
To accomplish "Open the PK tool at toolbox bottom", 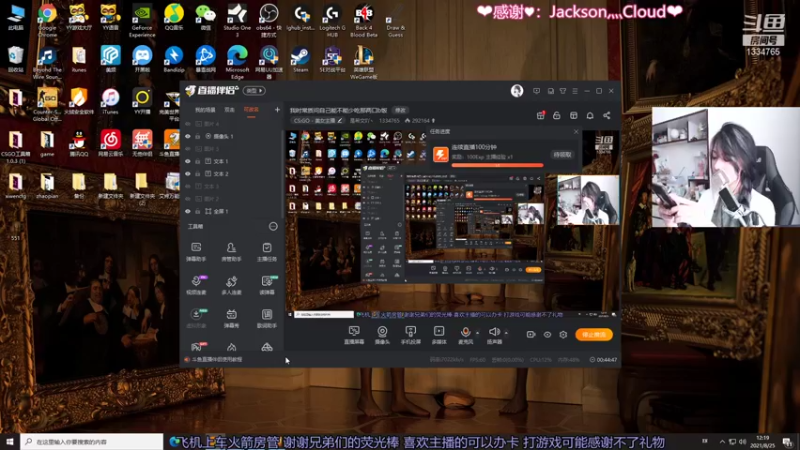I will tap(196, 347).
